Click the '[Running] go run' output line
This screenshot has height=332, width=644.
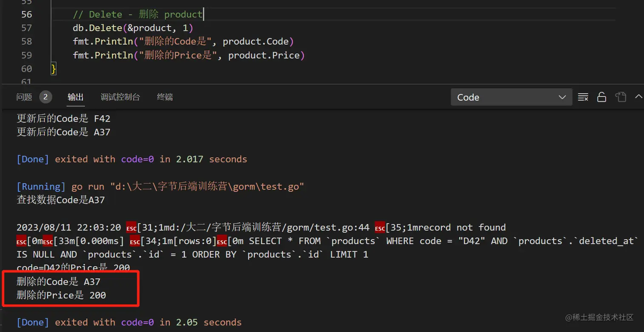coord(160,187)
